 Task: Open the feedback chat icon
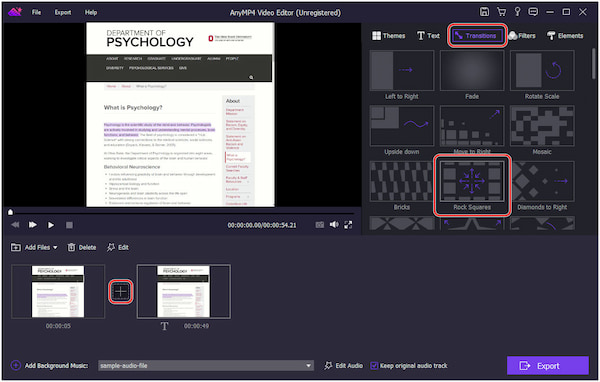point(533,12)
